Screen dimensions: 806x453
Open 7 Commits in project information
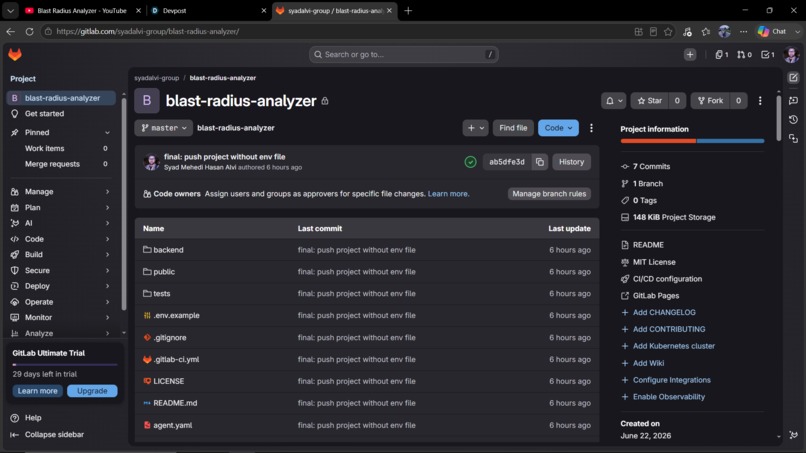tap(651, 167)
